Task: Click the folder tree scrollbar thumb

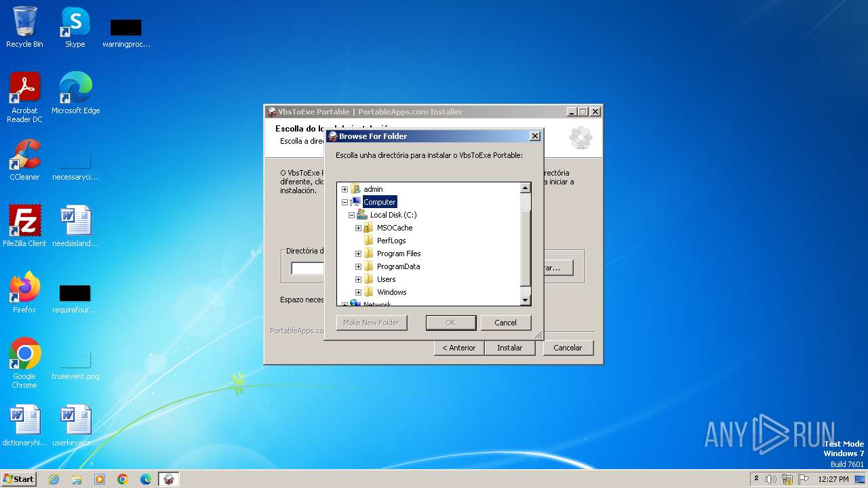Action: [526, 248]
